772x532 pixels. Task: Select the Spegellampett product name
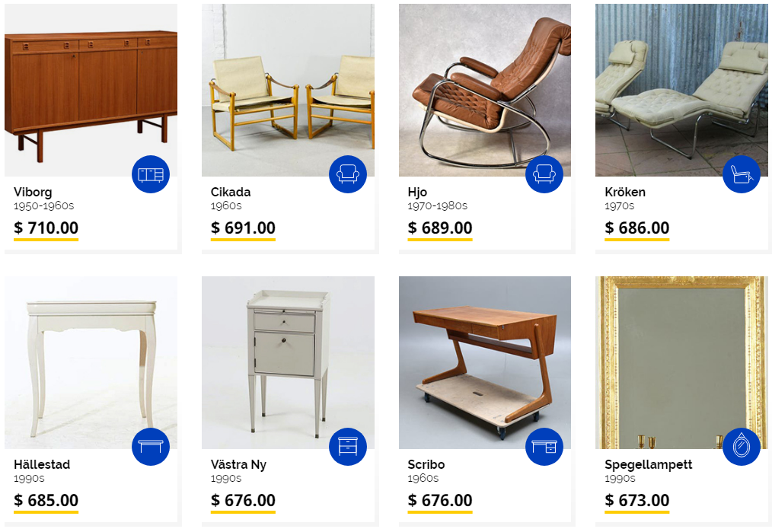click(649, 464)
